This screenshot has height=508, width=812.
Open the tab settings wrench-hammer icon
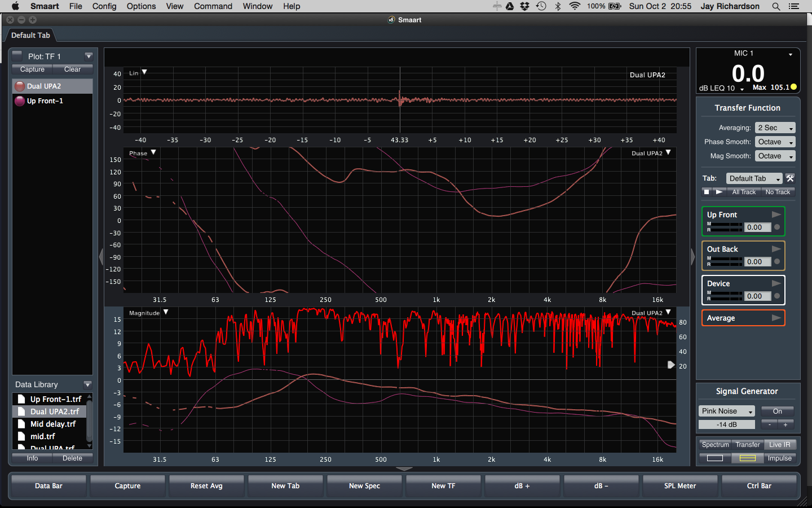(790, 178)
